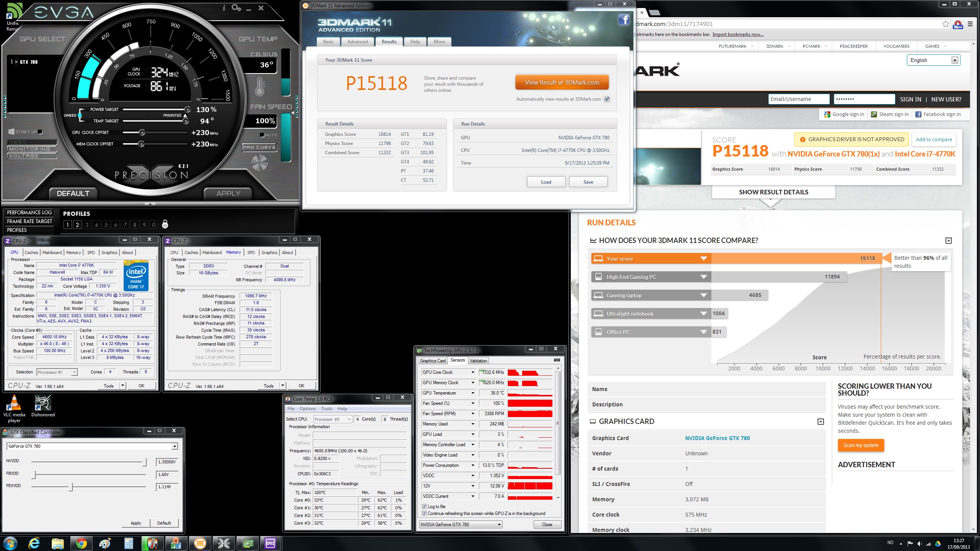Adjust the Power Target slider handle
This screenshot has width=980, height=551.
187,109
